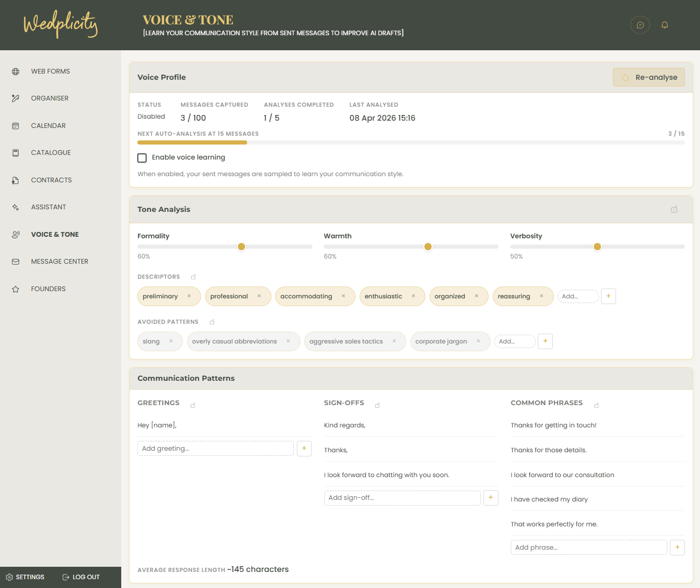The height and width of the screenshot is (588, 700).
Task: Open the notifications bell
Action: coord(665,25)
